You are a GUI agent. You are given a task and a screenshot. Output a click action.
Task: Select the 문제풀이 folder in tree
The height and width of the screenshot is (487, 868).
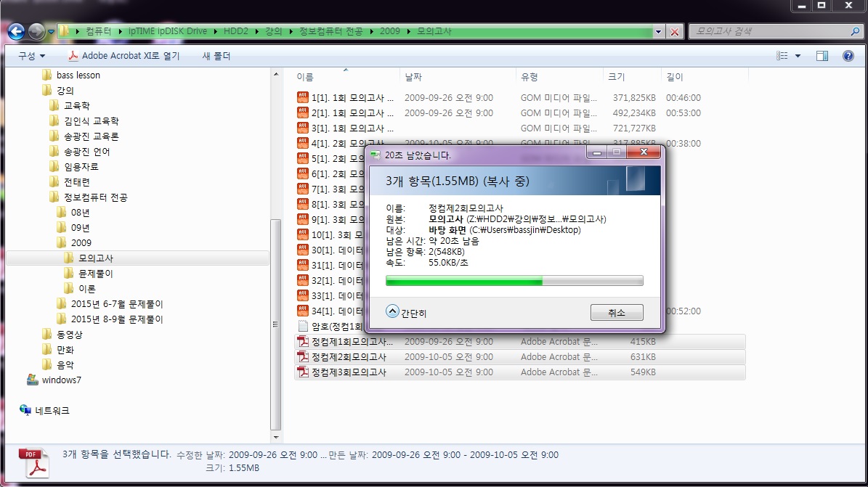95,274
